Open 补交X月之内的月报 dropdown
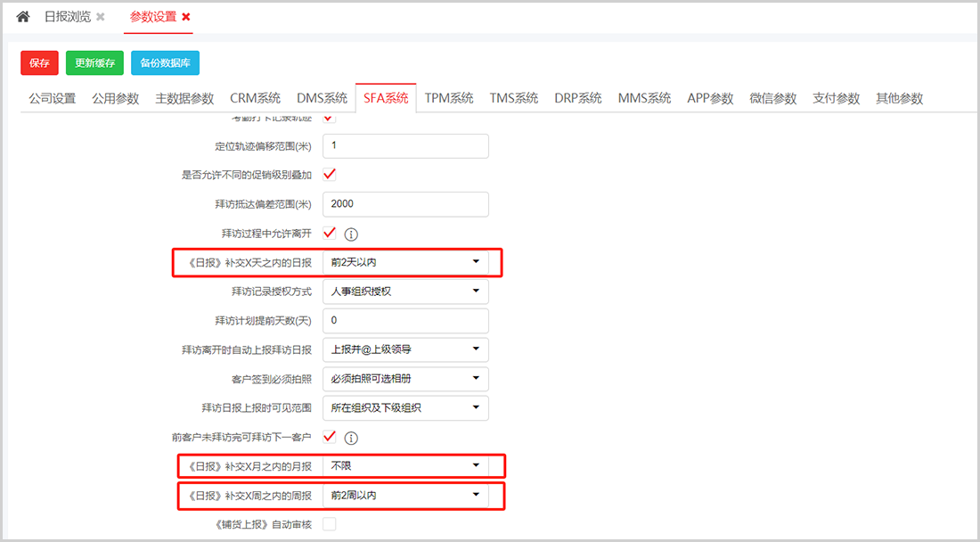 coord(405,465)
